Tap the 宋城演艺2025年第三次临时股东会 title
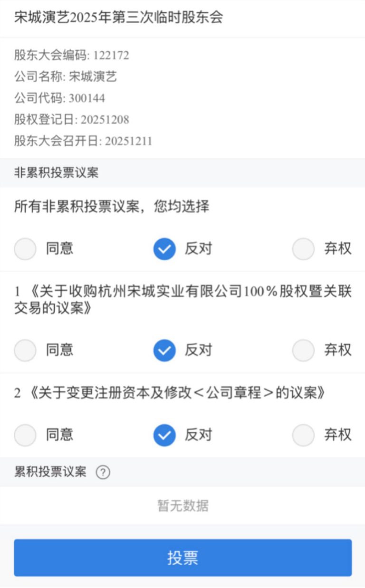This screenshot has width=365, height=588. tap(119, 18)
